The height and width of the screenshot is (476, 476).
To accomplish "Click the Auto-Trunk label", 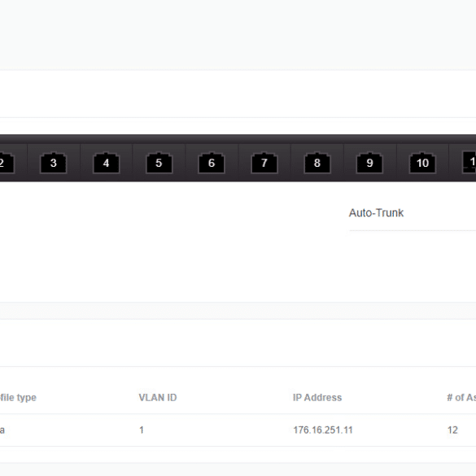I will coord(376,213).
